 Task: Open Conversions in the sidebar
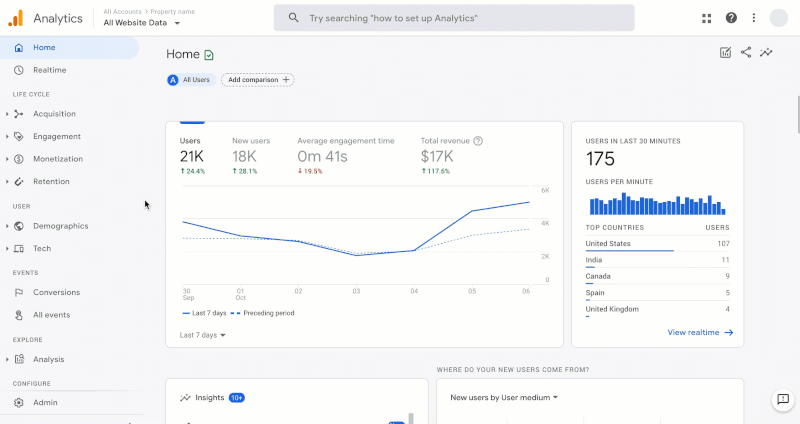(x=56, y=292)
